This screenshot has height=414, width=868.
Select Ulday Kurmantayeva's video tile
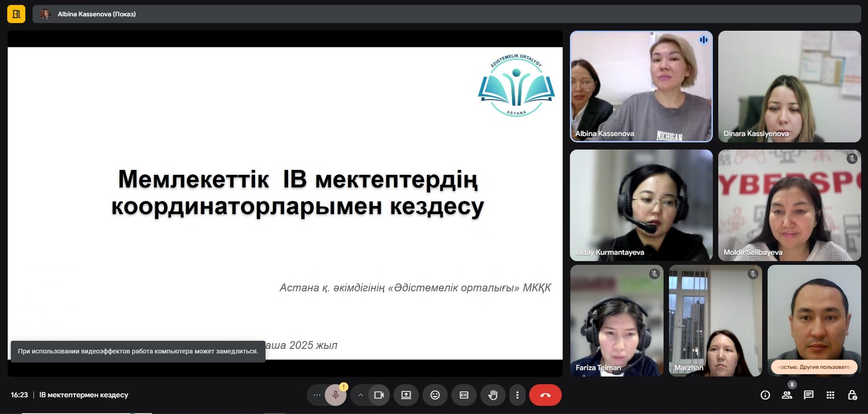pyautogui.click(x=641, y=205)
